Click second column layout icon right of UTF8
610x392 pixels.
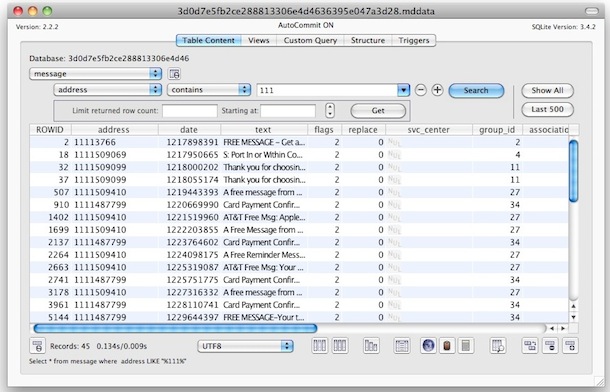pos(340,345)
